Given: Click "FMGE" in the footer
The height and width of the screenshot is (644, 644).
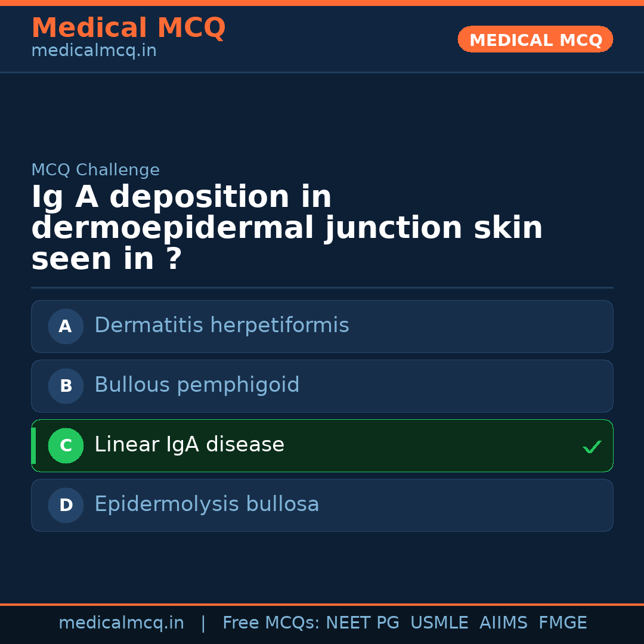Looking at the screenshot, I should tap(562, 623).
